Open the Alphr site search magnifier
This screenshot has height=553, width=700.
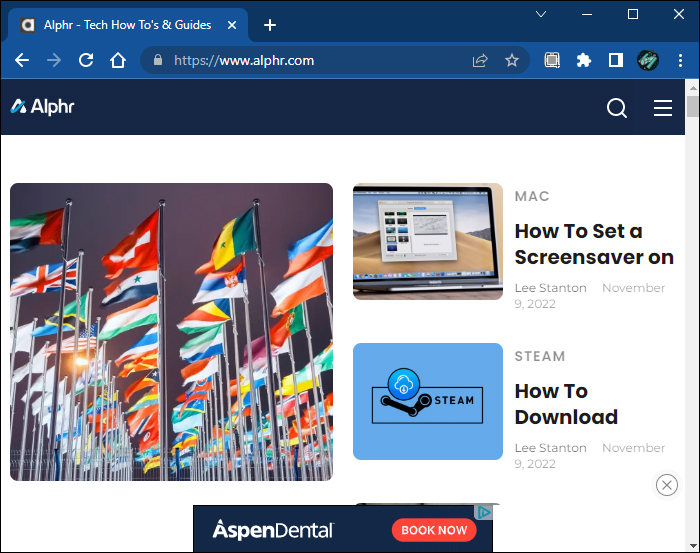(x=617, y=108)
